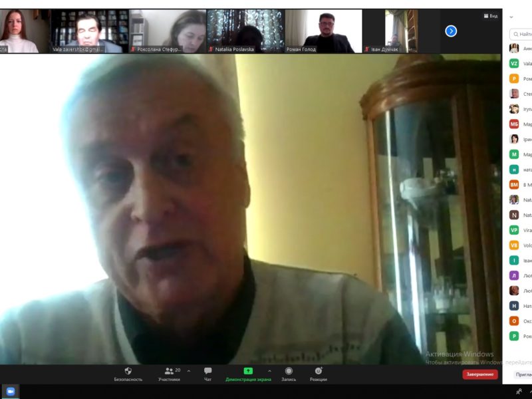Screen dimensions: 532x399
Task: Open the Chat (Чат) icon
Action: [x=208, y=371]
